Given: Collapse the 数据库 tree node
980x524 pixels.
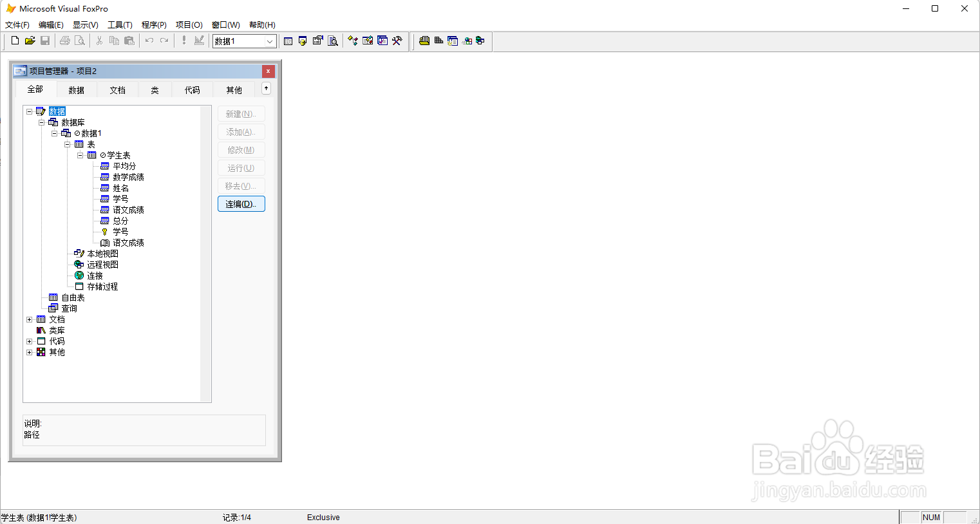Looking at the screenshot, I should coord(41,122).
